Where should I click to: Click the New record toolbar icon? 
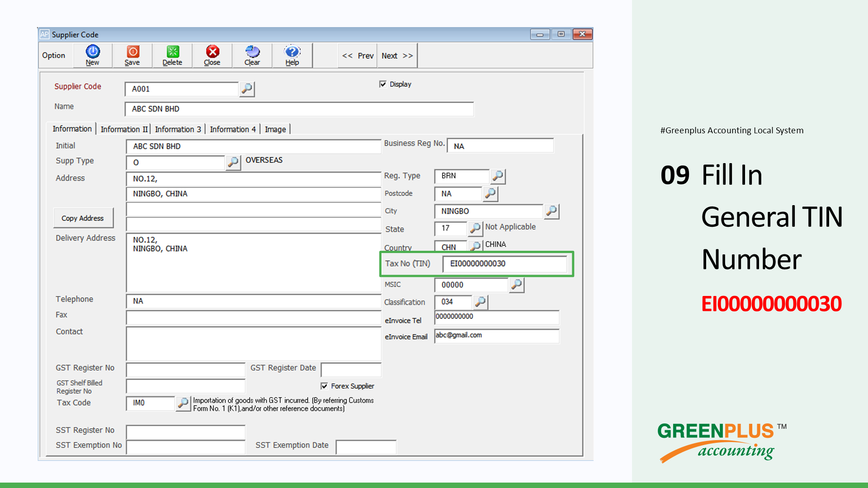click(93, 55)
